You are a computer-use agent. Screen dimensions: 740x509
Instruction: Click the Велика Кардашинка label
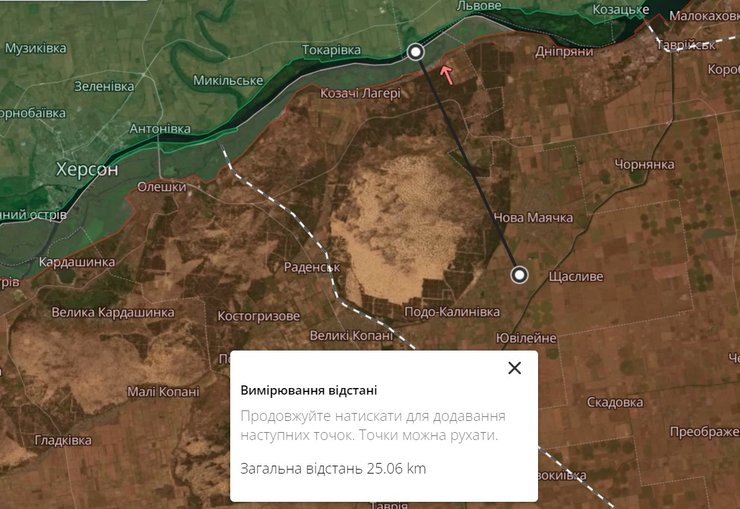click(x=113, y=312)
